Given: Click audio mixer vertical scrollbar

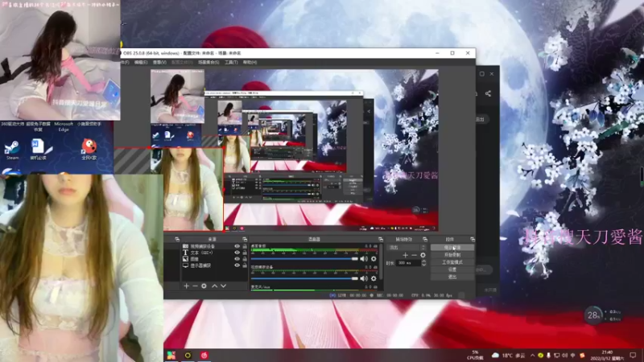Looking at the screenshot, I should click(382, 261).
